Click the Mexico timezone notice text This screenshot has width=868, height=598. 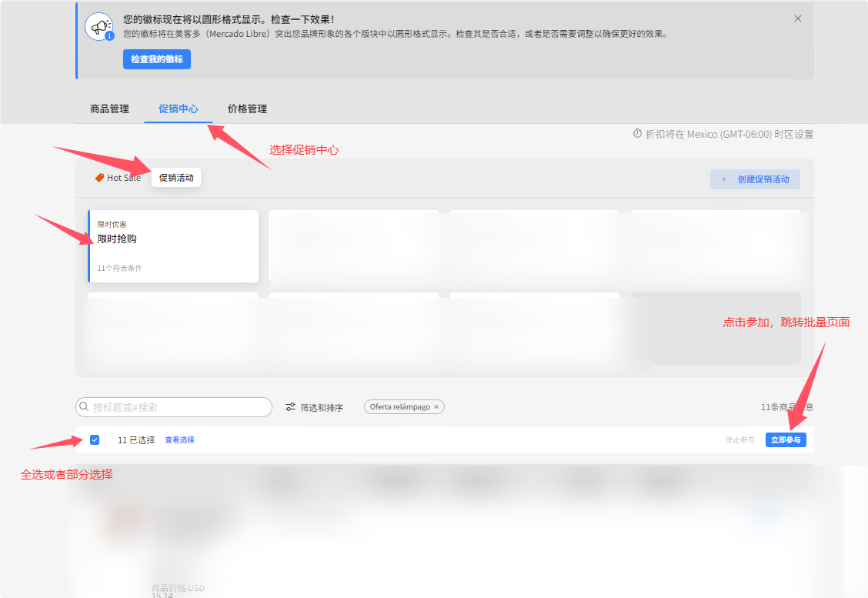[729, 134]
